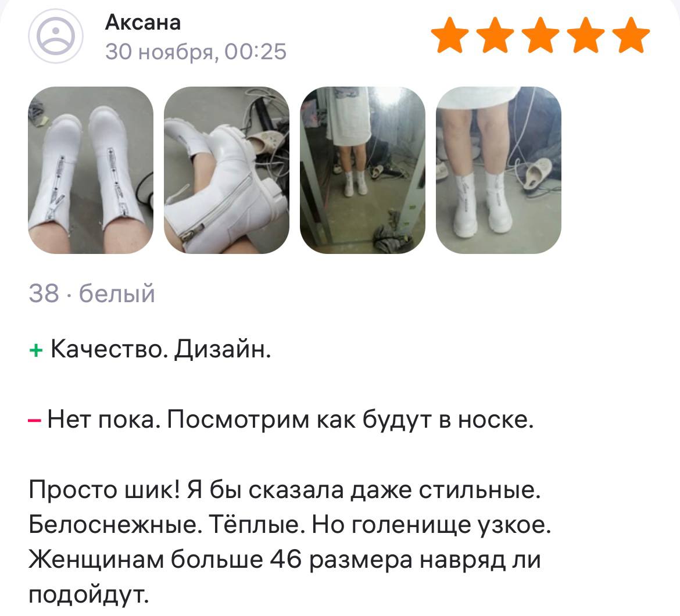Click the third orange rating star
680x616 pixels.
click(541, 35)
